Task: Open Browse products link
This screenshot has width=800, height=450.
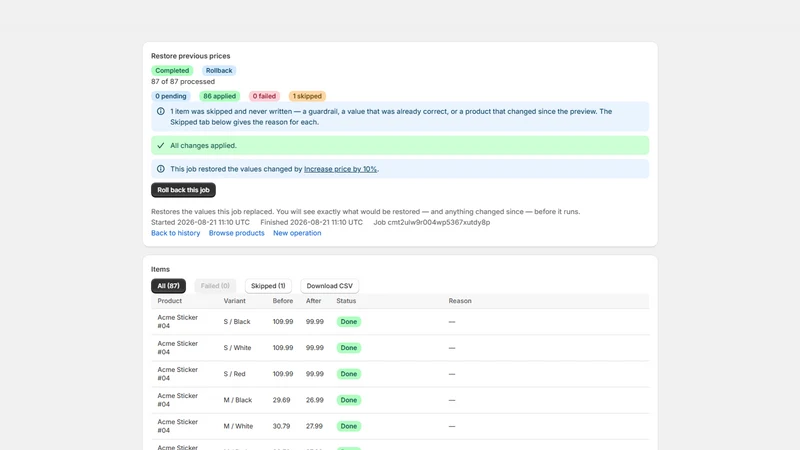Action: click(x=237, y=233)
